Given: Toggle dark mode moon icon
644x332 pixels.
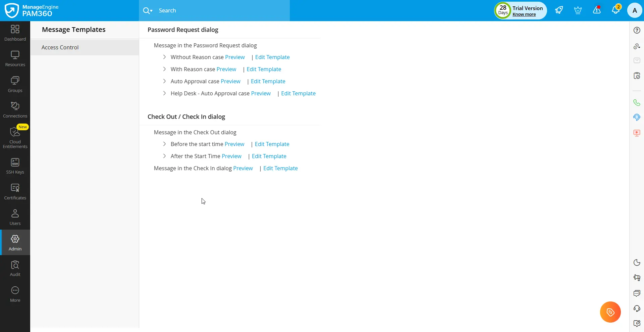Looking at the screenshot, I should coord(637,263).
